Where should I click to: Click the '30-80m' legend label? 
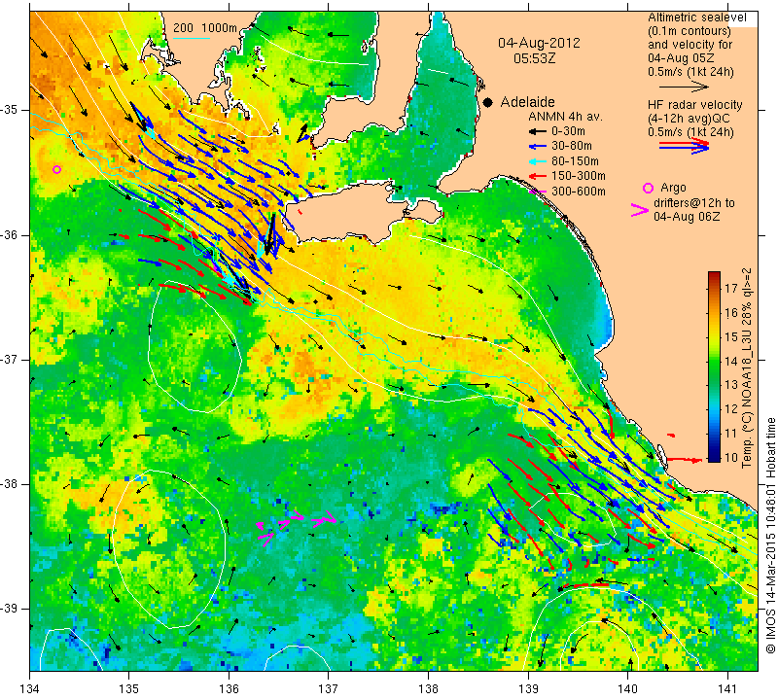coord(572,147)
